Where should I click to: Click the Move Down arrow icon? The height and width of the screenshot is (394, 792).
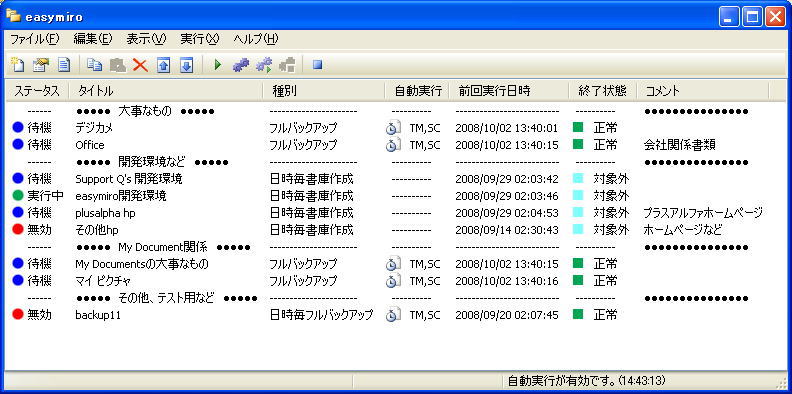tap(187, 65)
